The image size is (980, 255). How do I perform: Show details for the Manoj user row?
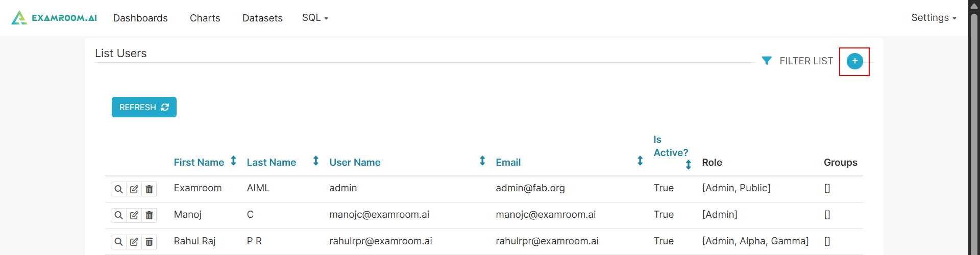[118, 215]
